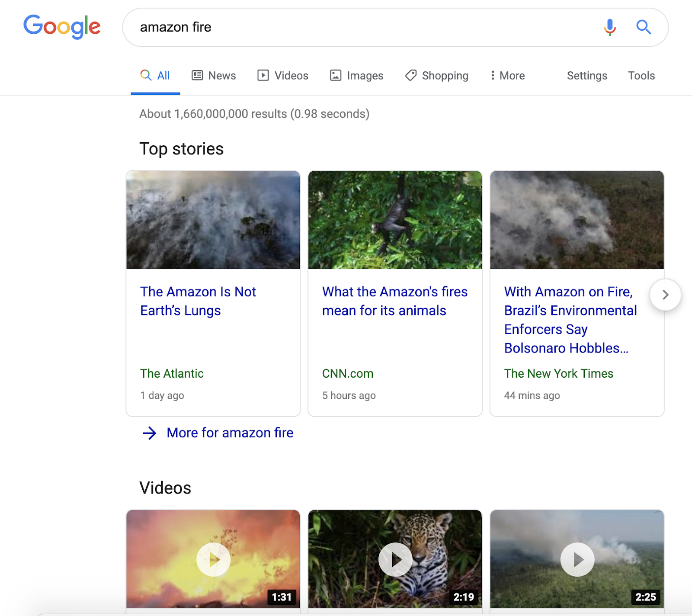Open search Tools

[641, 76]
